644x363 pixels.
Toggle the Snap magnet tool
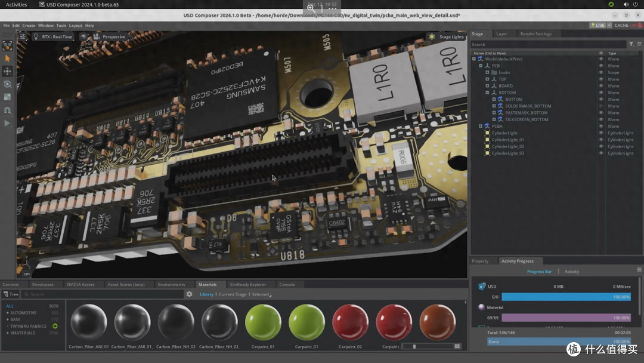point(7,110)
